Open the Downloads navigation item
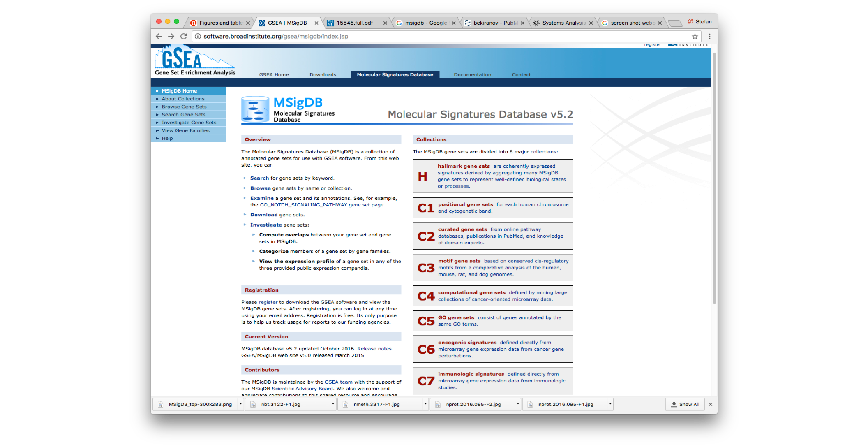 pyautogui.click(x=323, y=75)
